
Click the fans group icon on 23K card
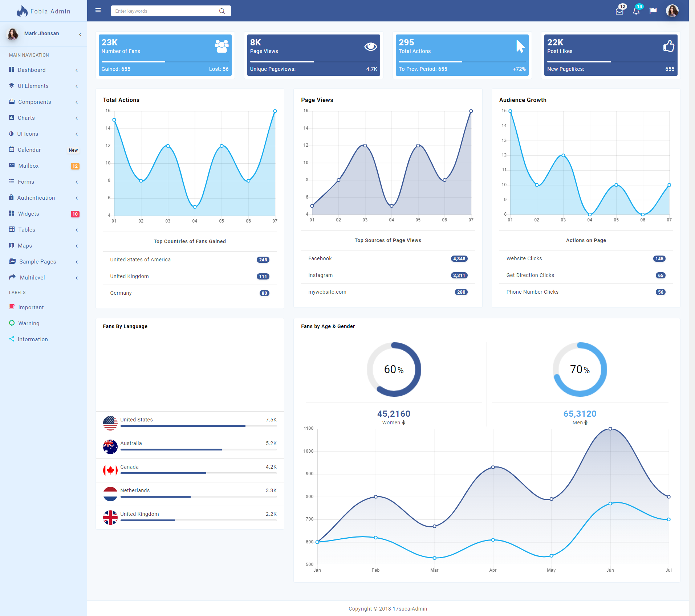[x=221, y=46]
